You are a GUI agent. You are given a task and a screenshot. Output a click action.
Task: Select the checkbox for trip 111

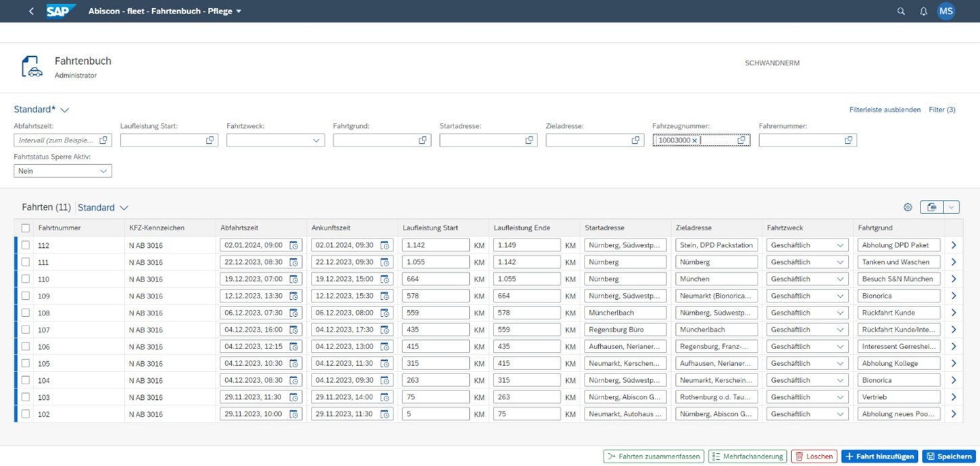tap(26, 262)
